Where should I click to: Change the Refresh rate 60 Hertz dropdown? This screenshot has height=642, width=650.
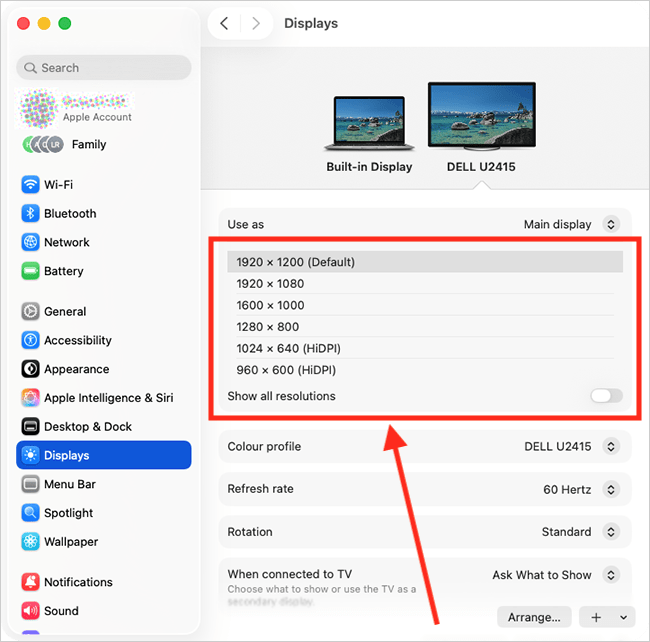(x=611, y=490)
